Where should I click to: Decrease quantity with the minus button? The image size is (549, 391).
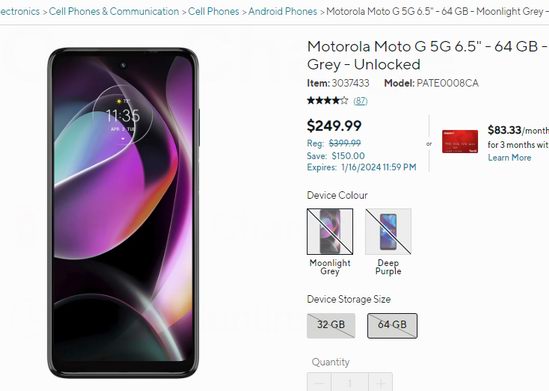coord(319,382)
